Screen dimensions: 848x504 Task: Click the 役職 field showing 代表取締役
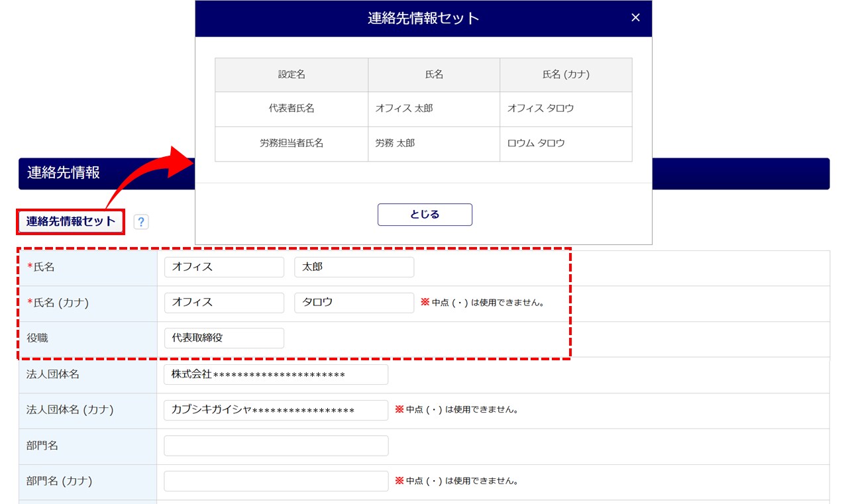224,338
